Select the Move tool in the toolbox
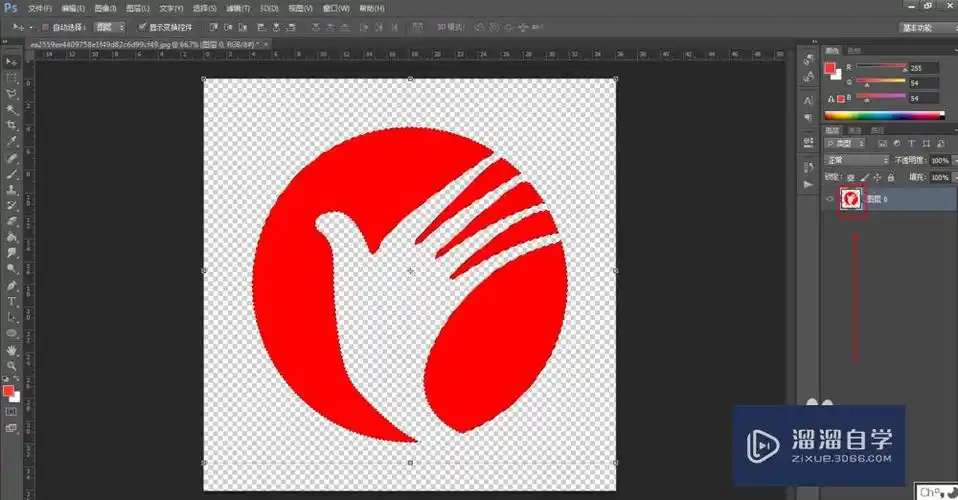Image resolution: width=958 pixels, height=500 pixels. pos(12,61)
